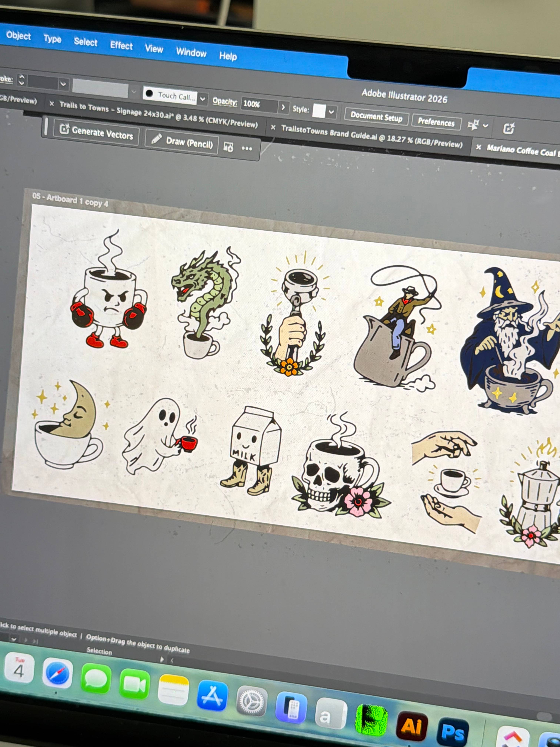Click the Opacity 100% input field
The width and height of the screenshot is (560, 747).
point(259,104)
